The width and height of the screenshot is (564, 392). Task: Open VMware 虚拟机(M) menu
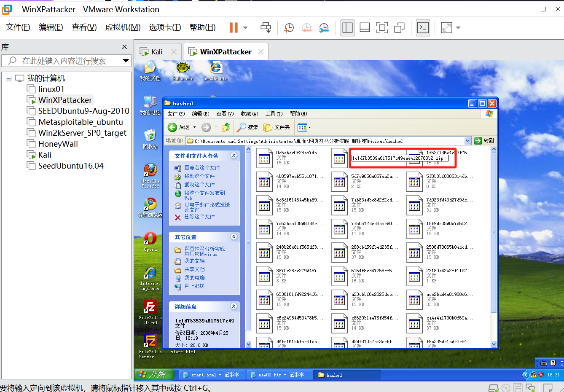click(x=123, y=27)
